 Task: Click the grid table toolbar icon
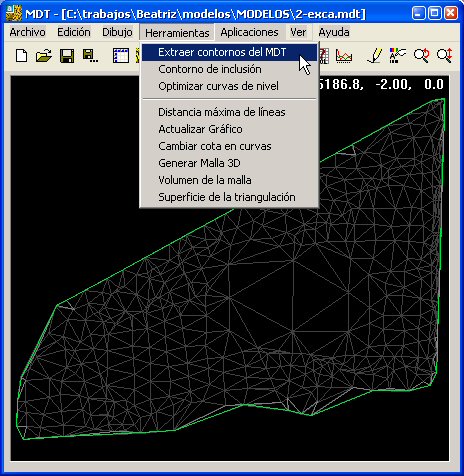(x=121, y=56)
